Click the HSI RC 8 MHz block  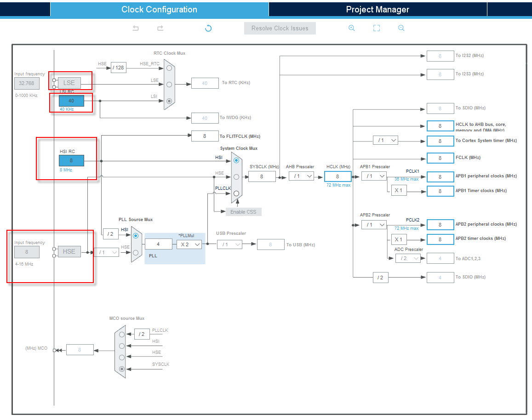71,161
